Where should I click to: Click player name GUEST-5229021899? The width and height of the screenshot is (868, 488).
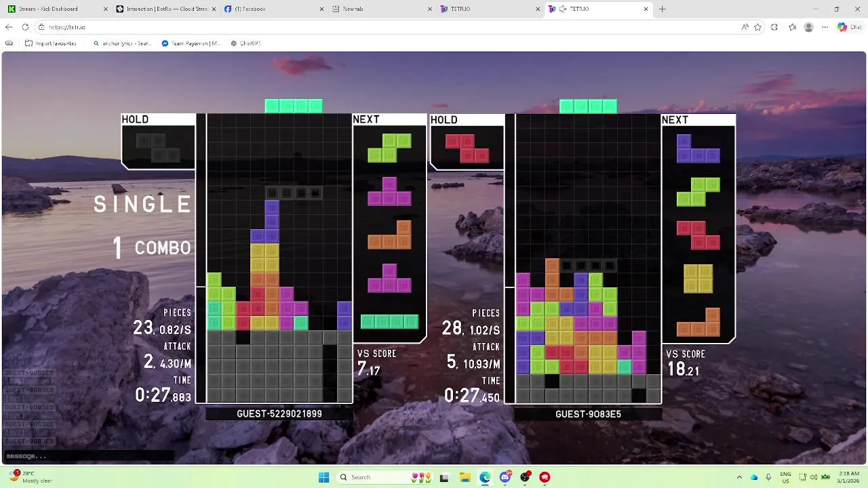pos(279,413)
